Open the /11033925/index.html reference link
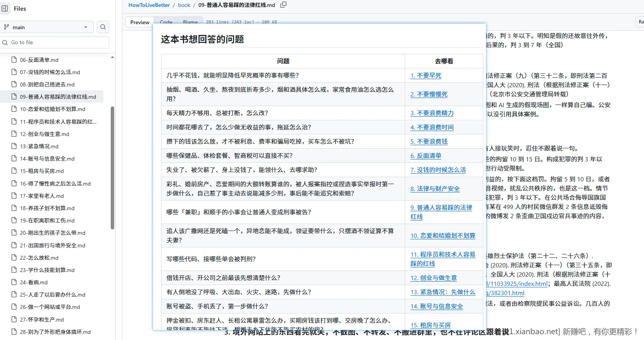 (x=517, y=284)
